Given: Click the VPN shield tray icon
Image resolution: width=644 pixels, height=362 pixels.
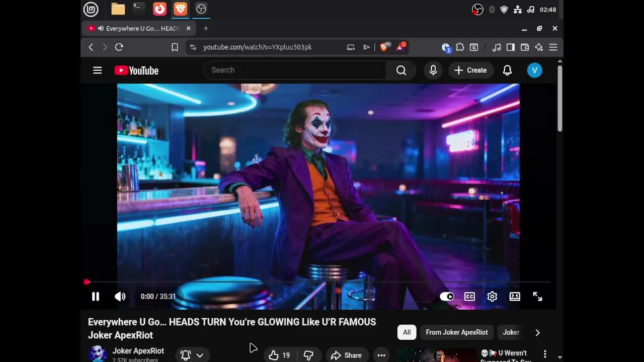Looking at the screenshot, I should coord(504,10).
